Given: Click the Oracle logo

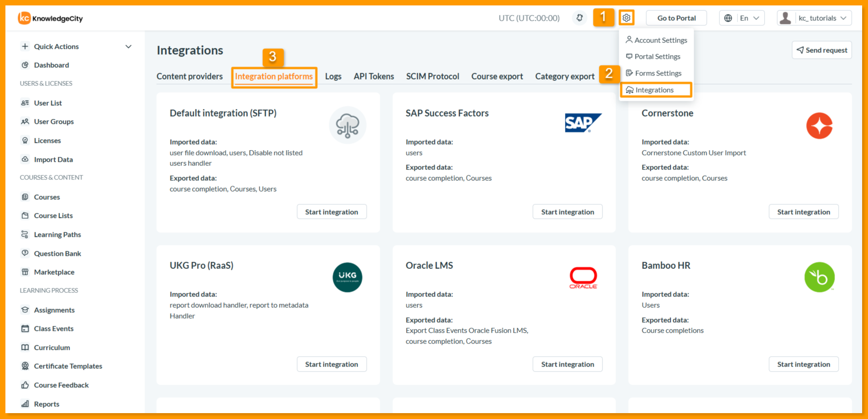Looking at the screenshot, I should [583, 278].
